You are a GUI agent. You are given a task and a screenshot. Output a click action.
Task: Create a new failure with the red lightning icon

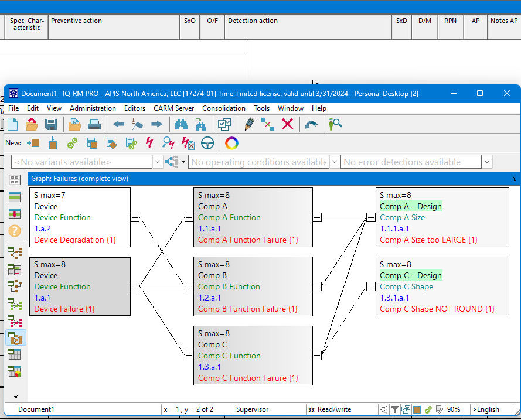pyautogui.click(x=150, y=143)
